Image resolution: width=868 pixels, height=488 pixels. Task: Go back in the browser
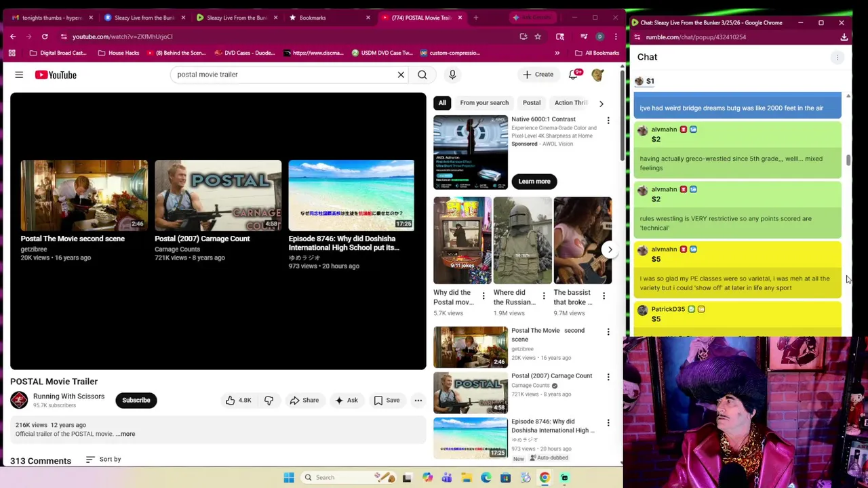tap(13, 37)
